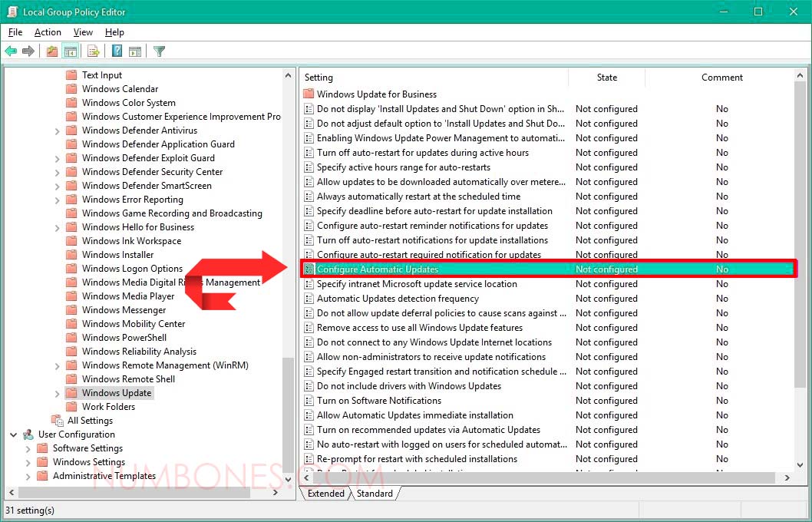Collapse the User Configuration tree node

pyautogui.click(x=13, y=434)
